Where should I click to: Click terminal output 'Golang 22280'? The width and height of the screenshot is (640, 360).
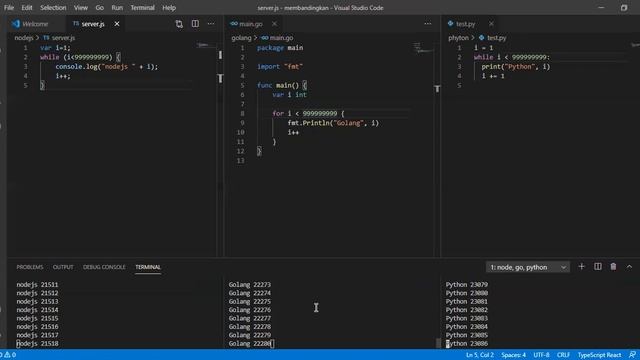click(x=249, y=344)
